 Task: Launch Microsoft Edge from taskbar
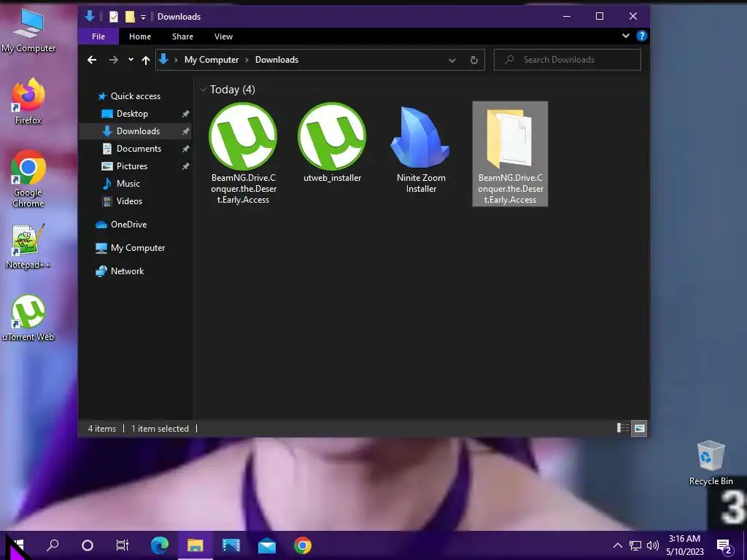(x=160, y=545)
